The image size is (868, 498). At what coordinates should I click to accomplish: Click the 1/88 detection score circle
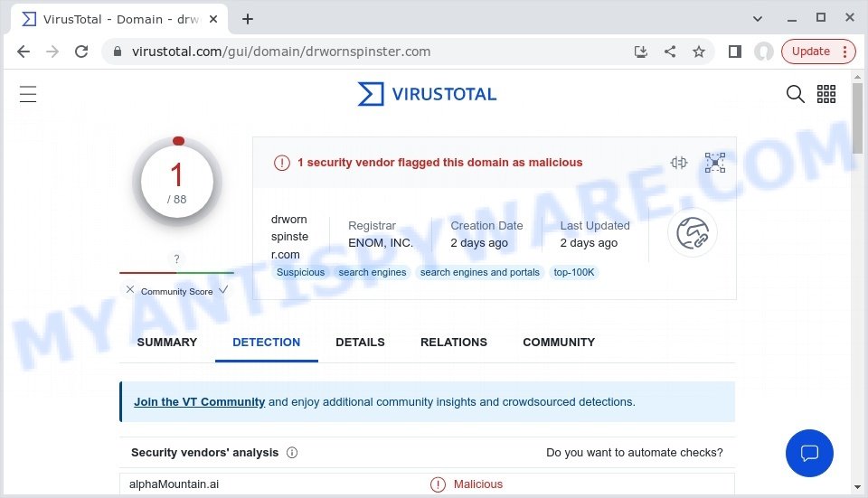[x=177, y=182]
